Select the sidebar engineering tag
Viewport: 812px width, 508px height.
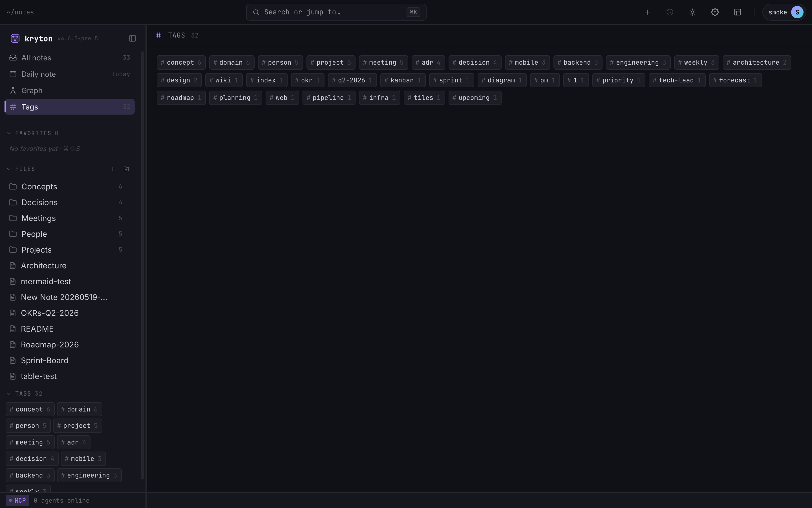click(89, 476)
